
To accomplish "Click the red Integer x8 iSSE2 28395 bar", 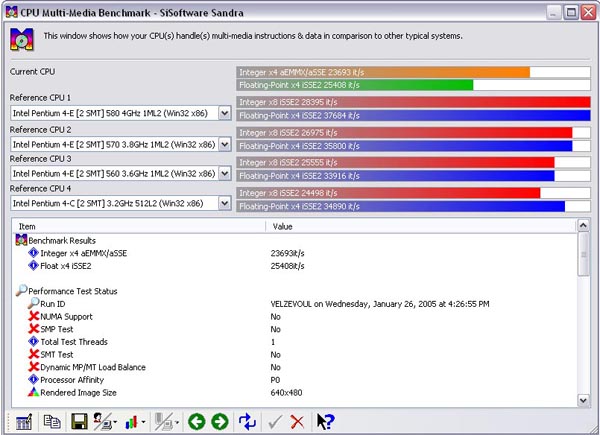I will [413, 102].
